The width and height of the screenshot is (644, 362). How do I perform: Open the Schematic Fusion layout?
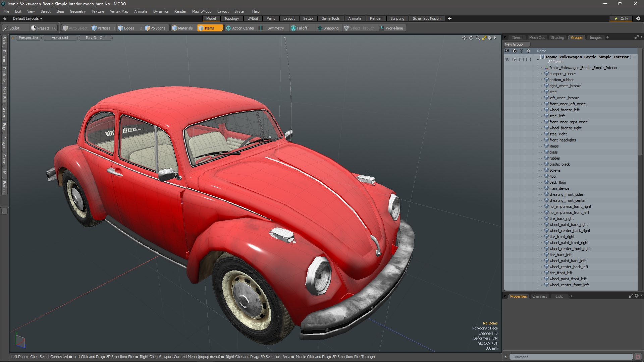[x=427, y=18]
